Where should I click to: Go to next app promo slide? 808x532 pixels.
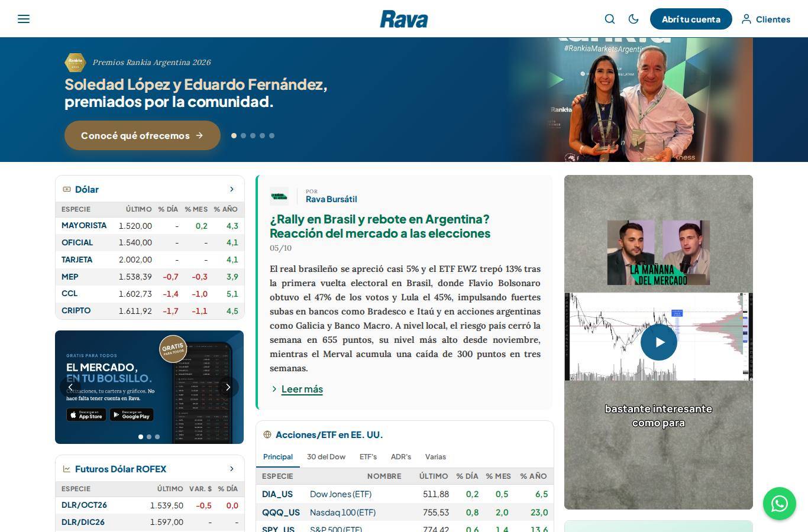pyautogui.click(x=228, y=387)
